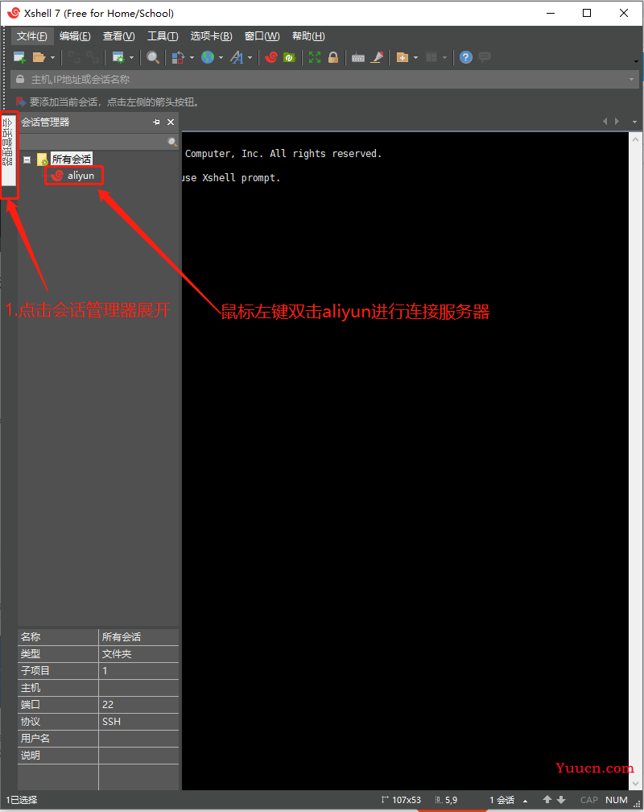Viewport: 644px width, 812px height.
Task: Click the highlighter pen toolbar icon
Action: [378, 57]
